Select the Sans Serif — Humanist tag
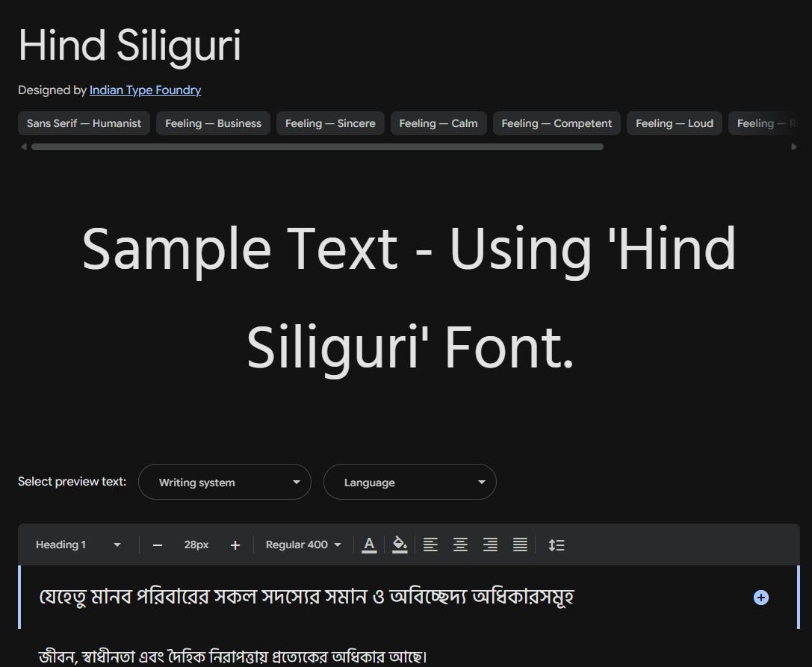Image resolution: width=812 pixels, height=667 pixels. (x=84, y=123)
